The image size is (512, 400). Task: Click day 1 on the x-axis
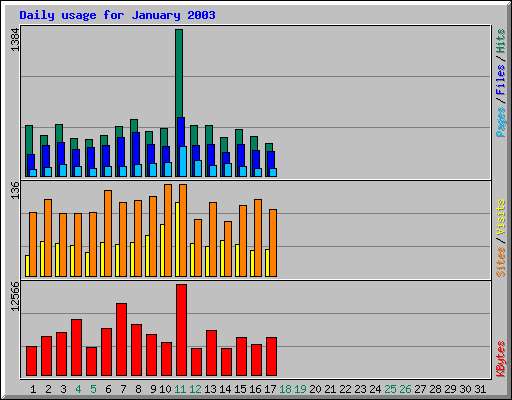click(33, 389)
